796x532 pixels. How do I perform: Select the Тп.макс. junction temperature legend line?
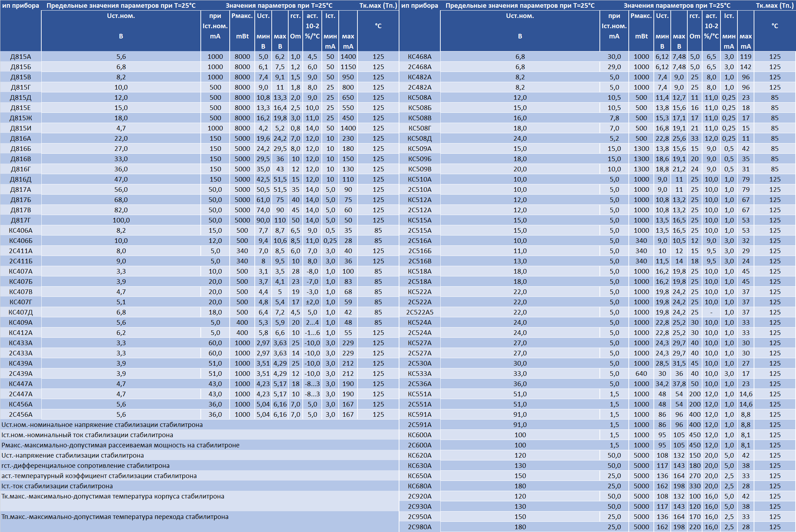[115, 516]
